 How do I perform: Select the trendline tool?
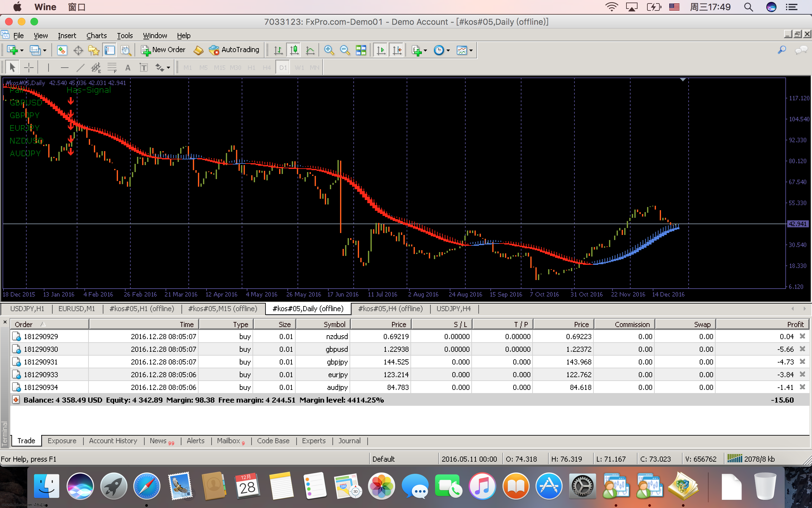click(x=80, y=68)
